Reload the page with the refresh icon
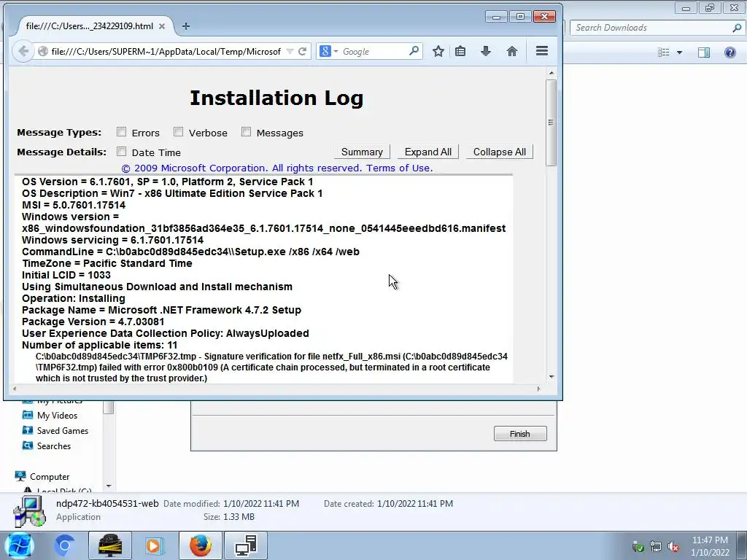This screenshot has width=747, height=560. [x=303, y=52]
